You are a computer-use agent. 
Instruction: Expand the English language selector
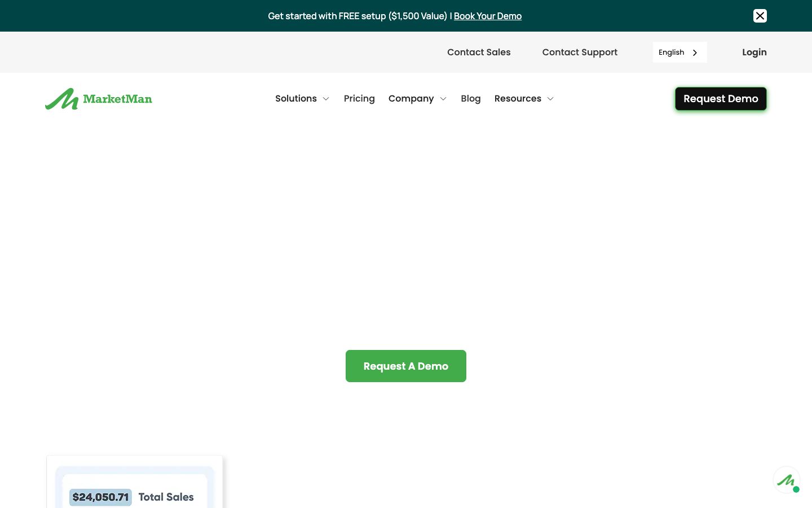(679, 52)
